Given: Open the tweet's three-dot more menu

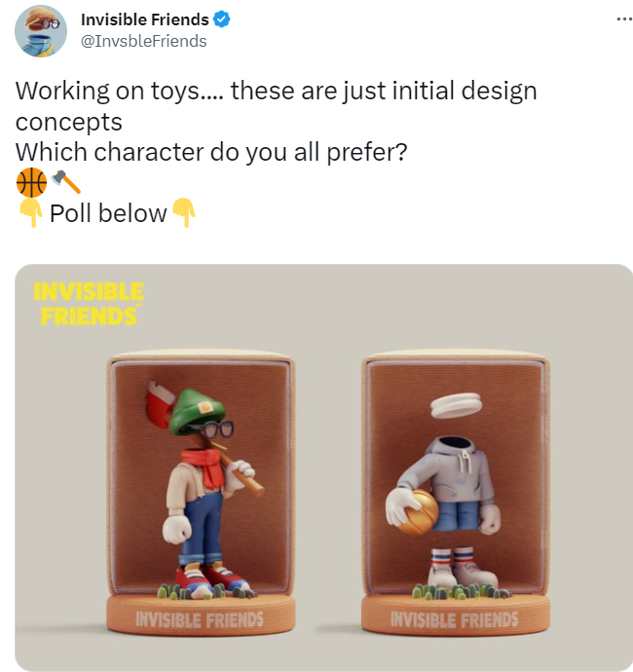Looking at the screenshot, I should tap(624, 19).
